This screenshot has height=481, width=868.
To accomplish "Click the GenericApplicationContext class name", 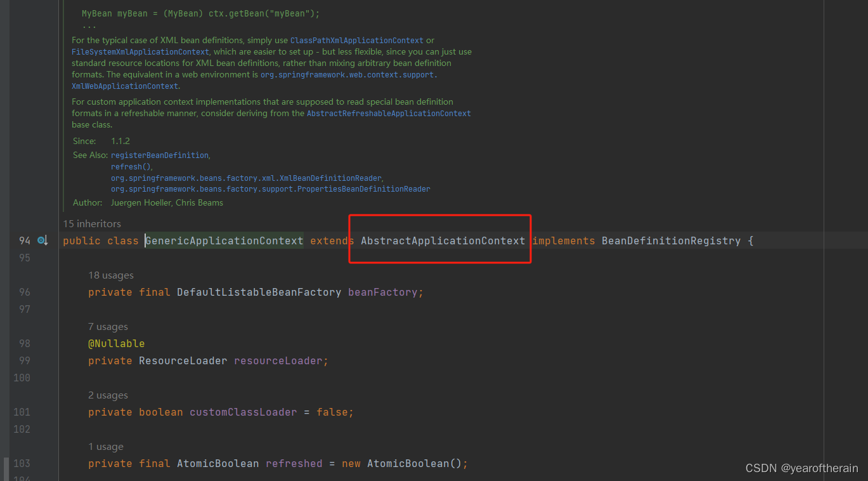I will point(224,240).
